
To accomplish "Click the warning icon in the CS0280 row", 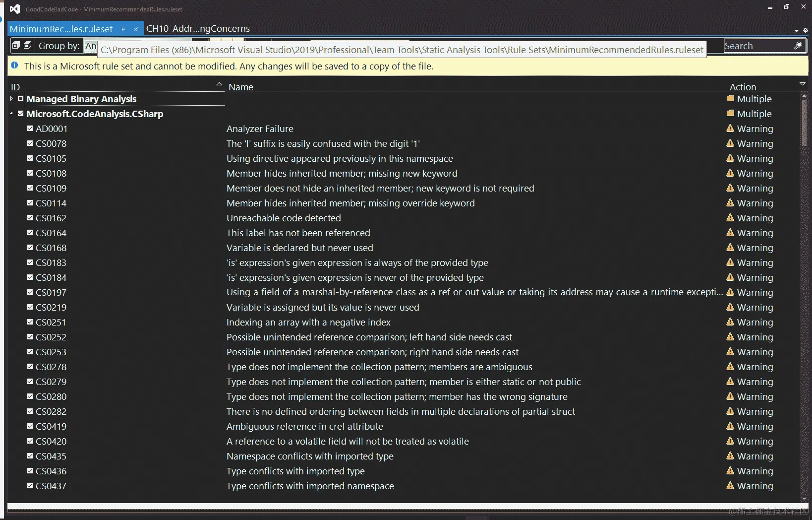I will coord(730,396).
